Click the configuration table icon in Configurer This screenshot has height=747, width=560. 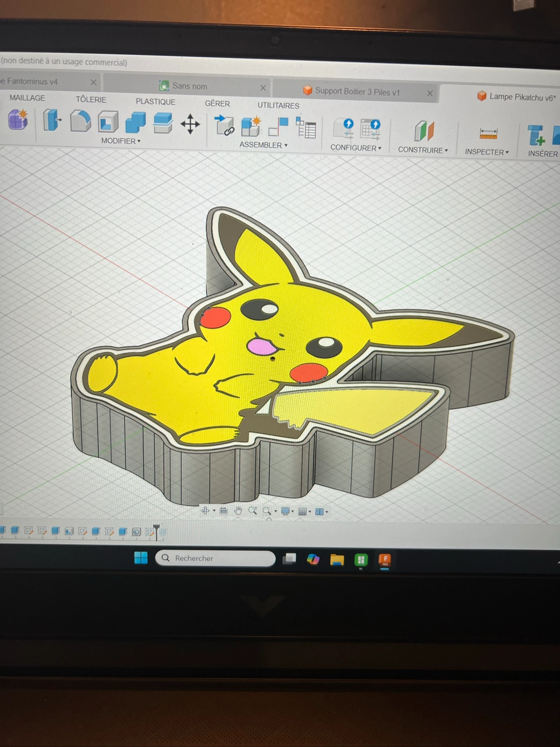[x=371, y=130]
